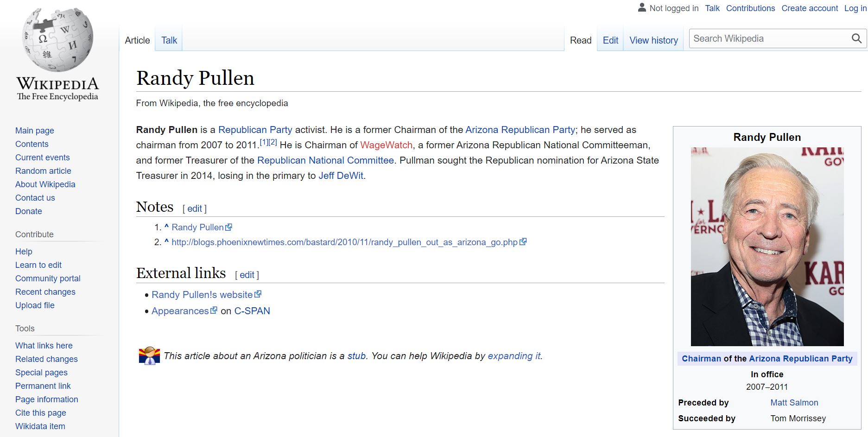The height and width of the screenshot is (437, 868).
Task: Open Chairman link in infobox header
Action: (x=702, y=359)
